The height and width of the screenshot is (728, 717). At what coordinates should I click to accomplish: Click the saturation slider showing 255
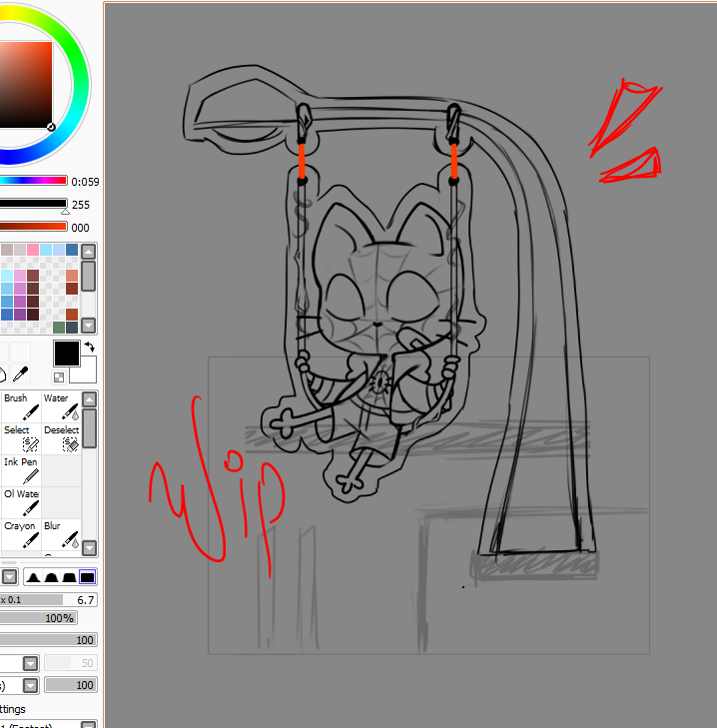[x=33, y=204]
